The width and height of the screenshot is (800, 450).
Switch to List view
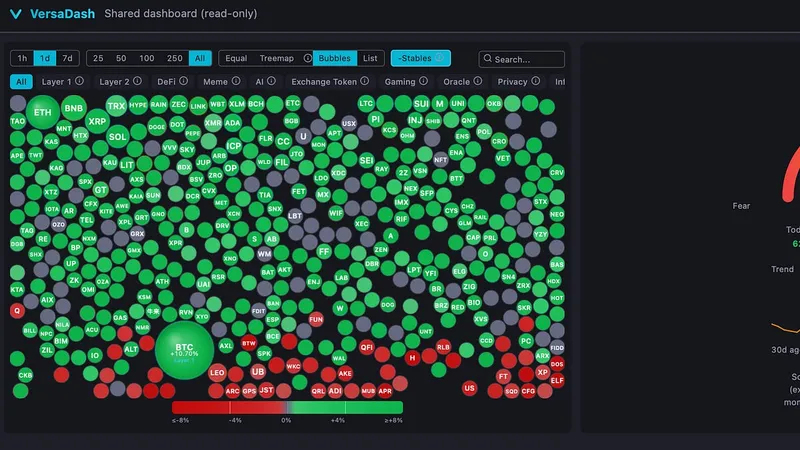coord(370,58)
